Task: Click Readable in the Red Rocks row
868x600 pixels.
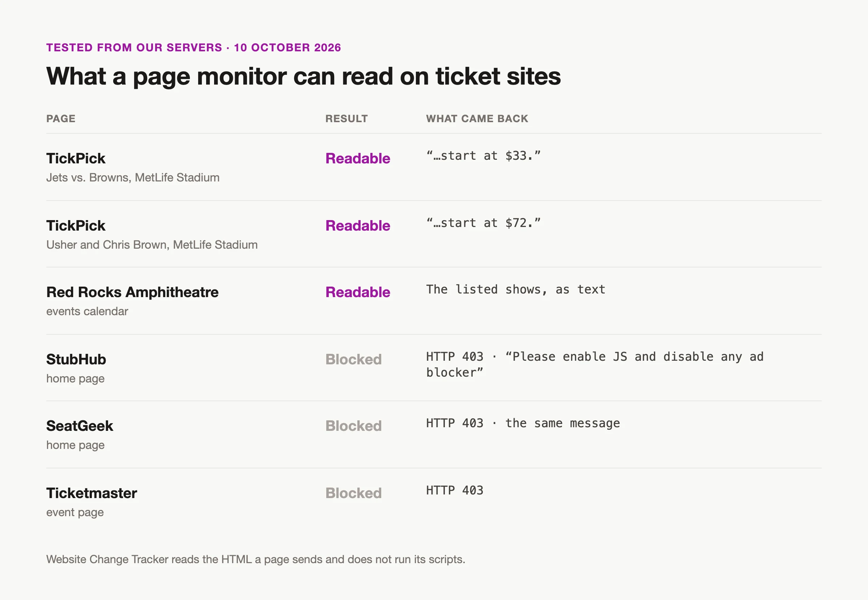Action: click(358, 292)
